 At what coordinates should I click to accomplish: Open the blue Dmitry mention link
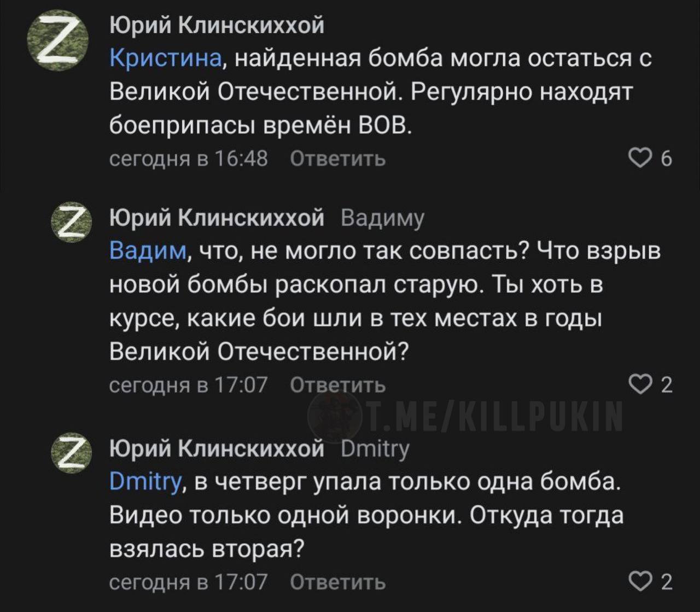click(x=145, y=482)
